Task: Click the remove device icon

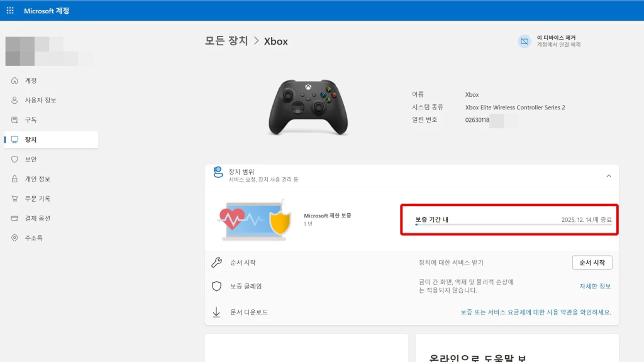Action: pos(525,41)
